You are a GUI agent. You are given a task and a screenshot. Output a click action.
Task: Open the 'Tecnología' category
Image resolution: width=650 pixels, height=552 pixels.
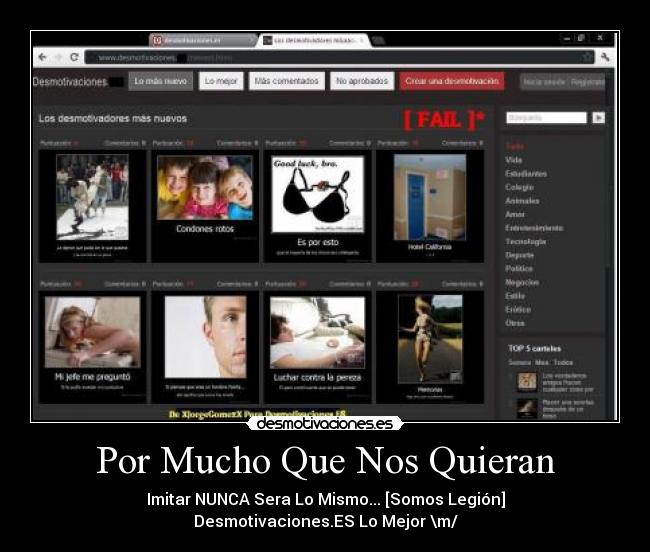tap(526, 241)
